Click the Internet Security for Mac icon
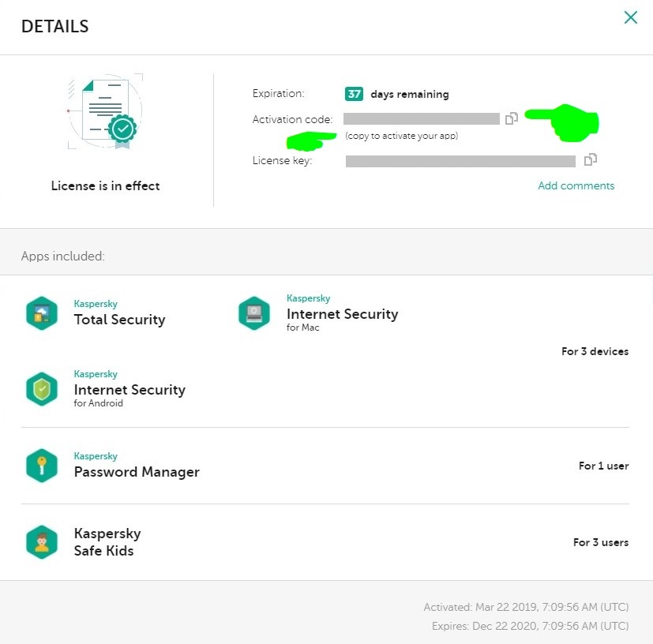The width and height of the screenshot is (653, 644). (x=253, y=313)
